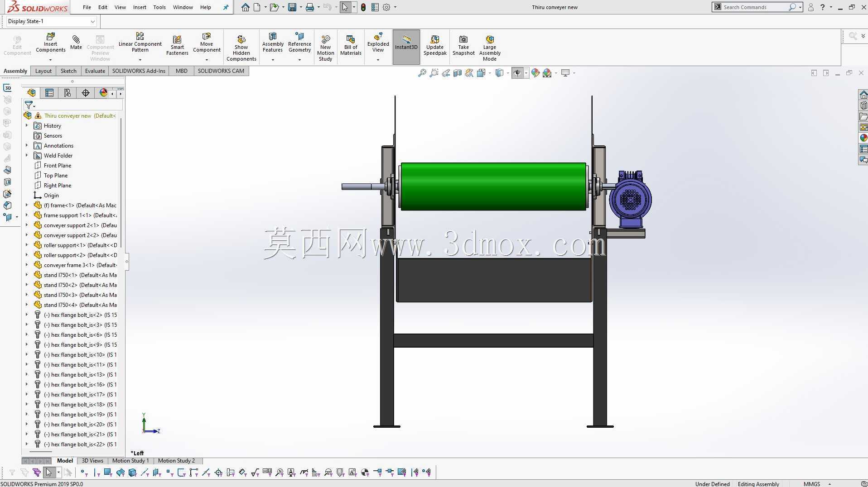Open the 3D Views tab
The height and width of the screenshot is (487, 868).
(x=92, y=461)
